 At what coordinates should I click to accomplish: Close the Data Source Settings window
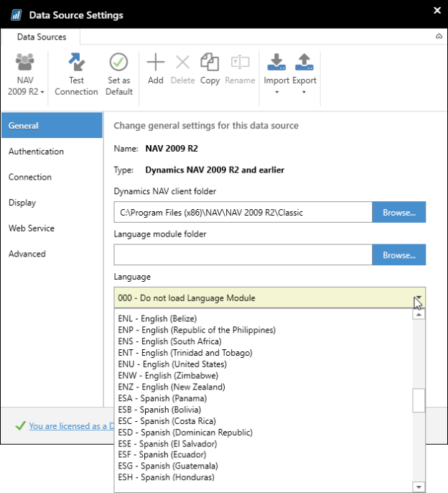coord(437,10)
